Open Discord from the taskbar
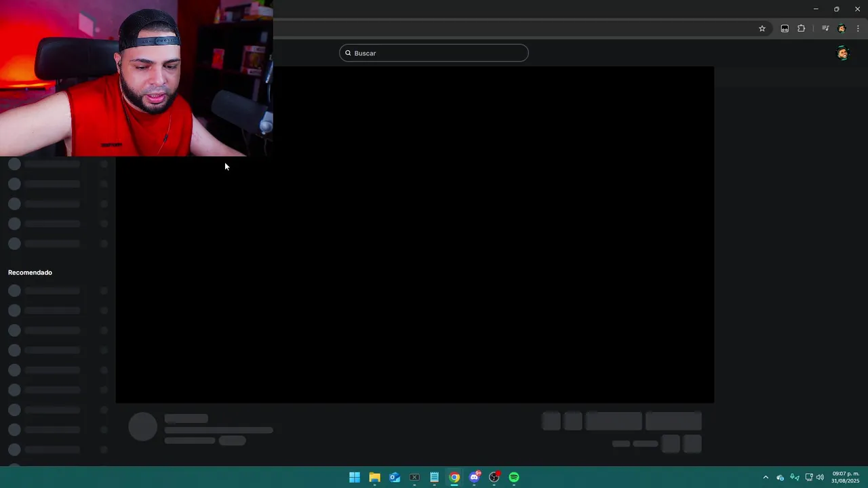868x488 pixels. click(x=475, y=477)
